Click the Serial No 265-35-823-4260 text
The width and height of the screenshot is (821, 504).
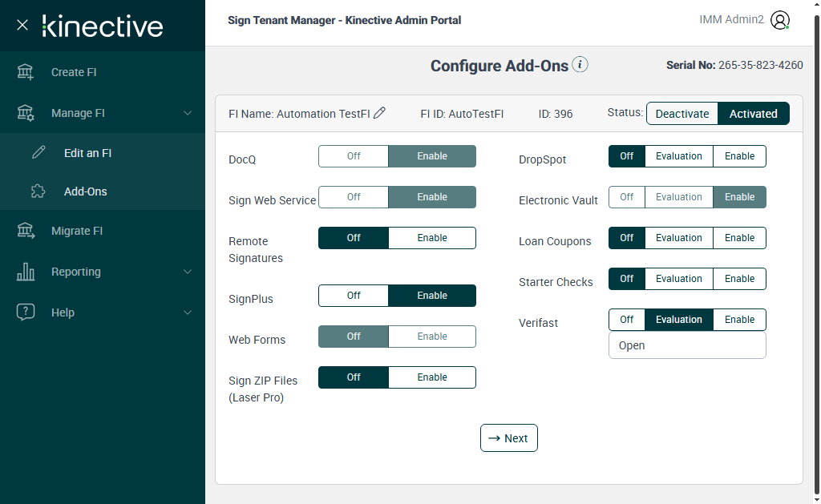pos(734,65)
